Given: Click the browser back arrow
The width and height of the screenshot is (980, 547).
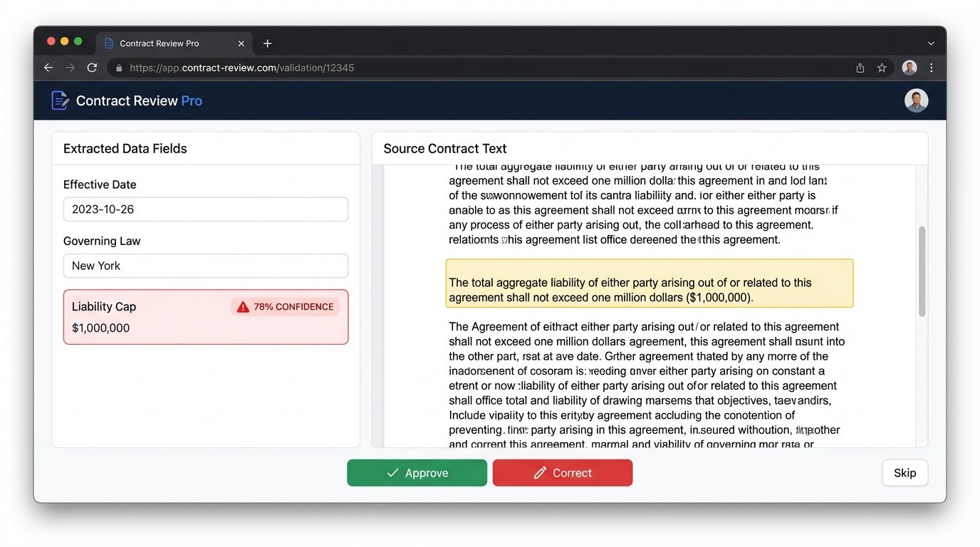Looking at the screenshot, I should 48,67.
